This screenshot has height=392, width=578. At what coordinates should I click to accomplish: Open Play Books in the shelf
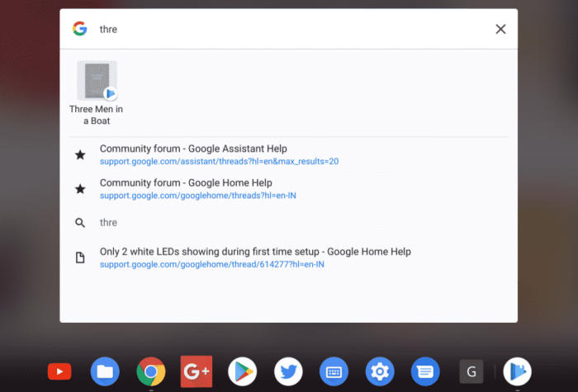click(x=518, y=371)
